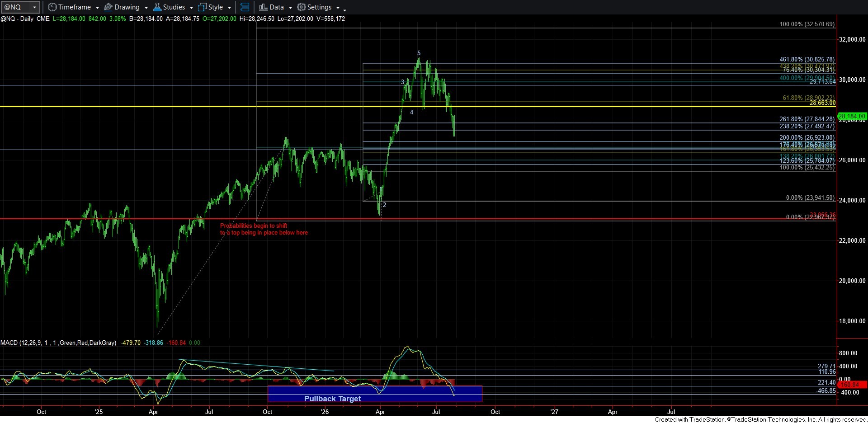This screenshot has width=868, height=423.
Task: Open the Style menu label
Action: 216,7
